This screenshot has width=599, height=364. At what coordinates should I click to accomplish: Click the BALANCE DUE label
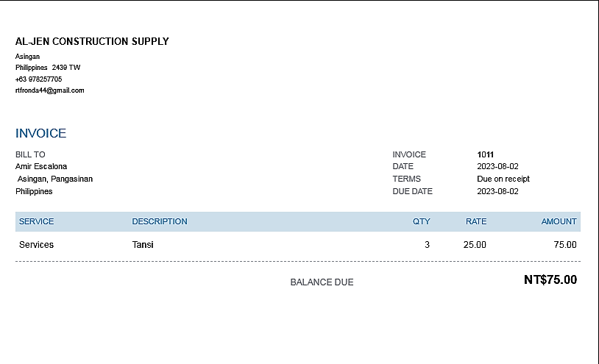pos(322,282)
